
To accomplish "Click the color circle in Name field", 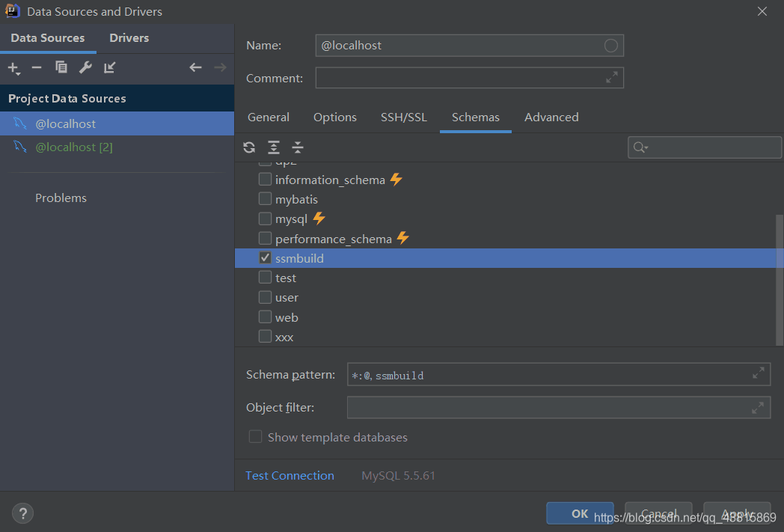I will tap(611, 46).
